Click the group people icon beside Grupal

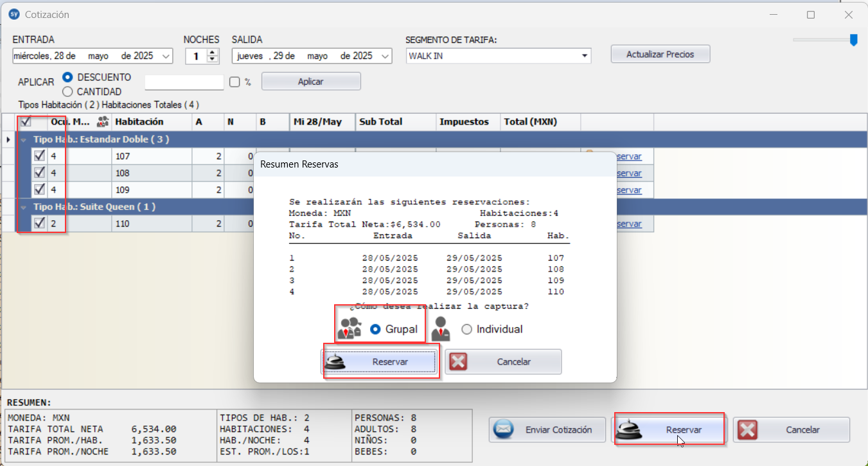(349, 328)
